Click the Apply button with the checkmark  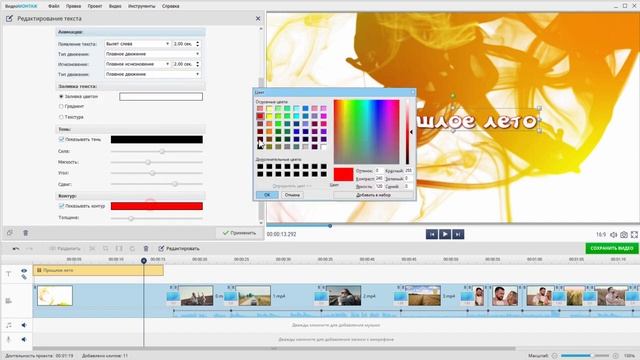[x=239, y=233]
